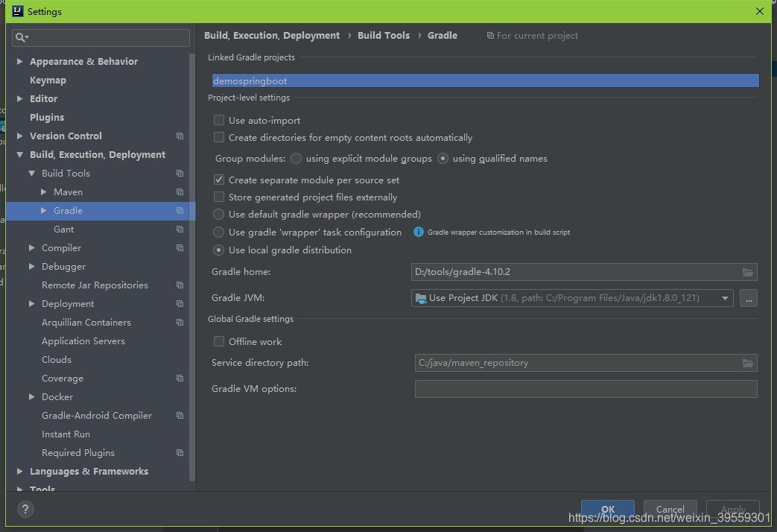Collapse Build, Execution, Deployment arrow

point(20,155)
